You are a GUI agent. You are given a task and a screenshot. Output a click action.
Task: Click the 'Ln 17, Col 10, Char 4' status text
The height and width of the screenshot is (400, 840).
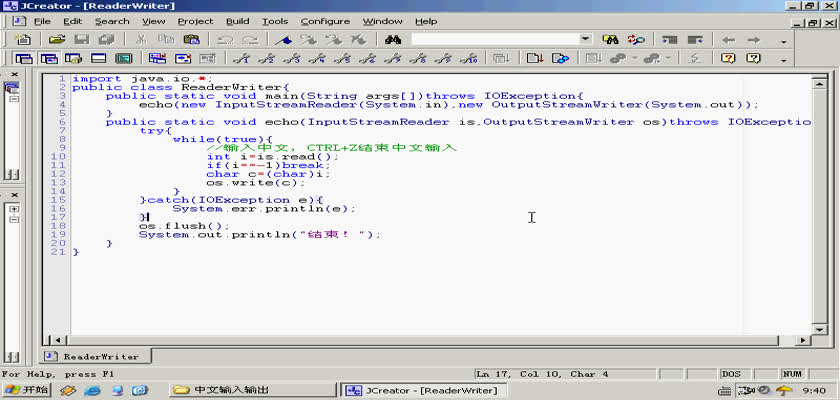pos(542,374)
